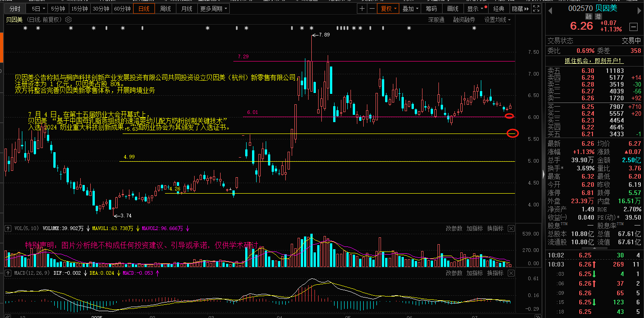644x318 pixels.
Task: Switch to 经典 classic layout
Action: tap(499, 9)
